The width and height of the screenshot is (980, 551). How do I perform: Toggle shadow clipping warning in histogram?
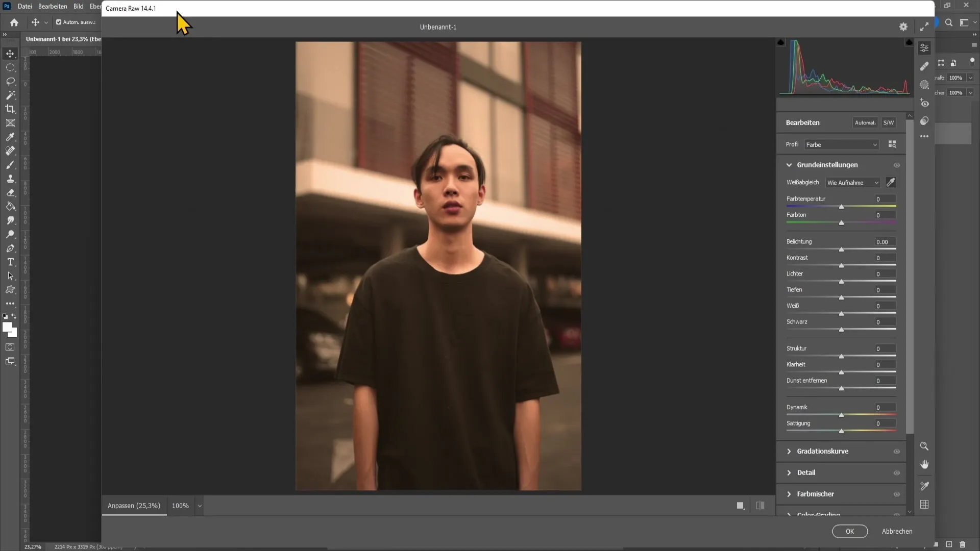click(780, 42)
